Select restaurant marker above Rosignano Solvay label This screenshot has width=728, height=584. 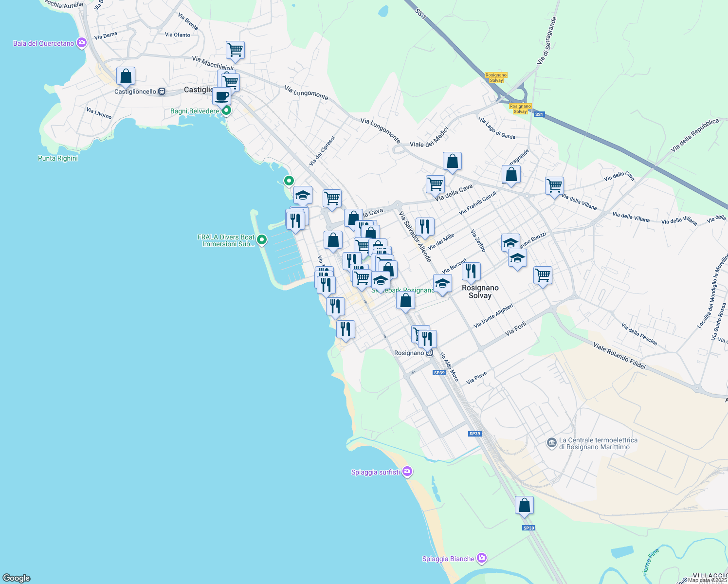[471, 272]
